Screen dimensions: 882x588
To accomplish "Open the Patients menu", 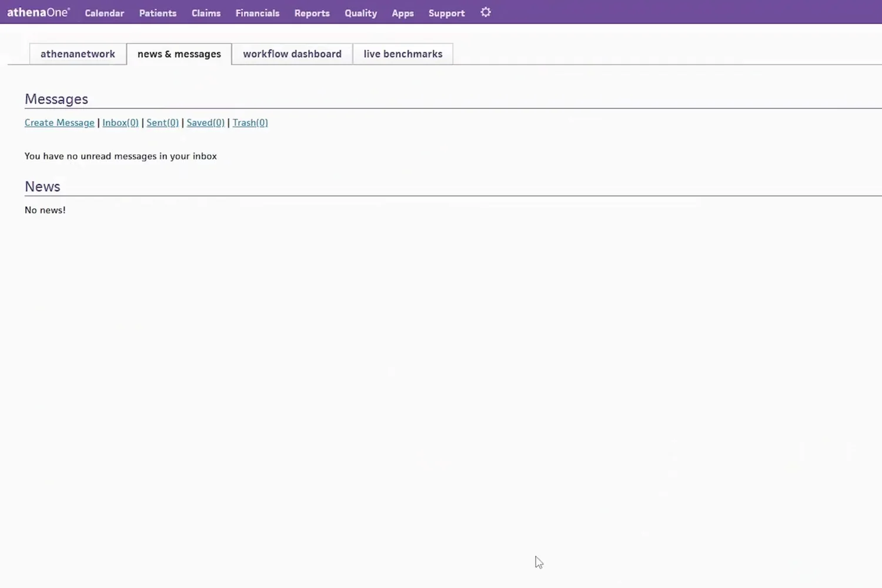I will 158,13.
